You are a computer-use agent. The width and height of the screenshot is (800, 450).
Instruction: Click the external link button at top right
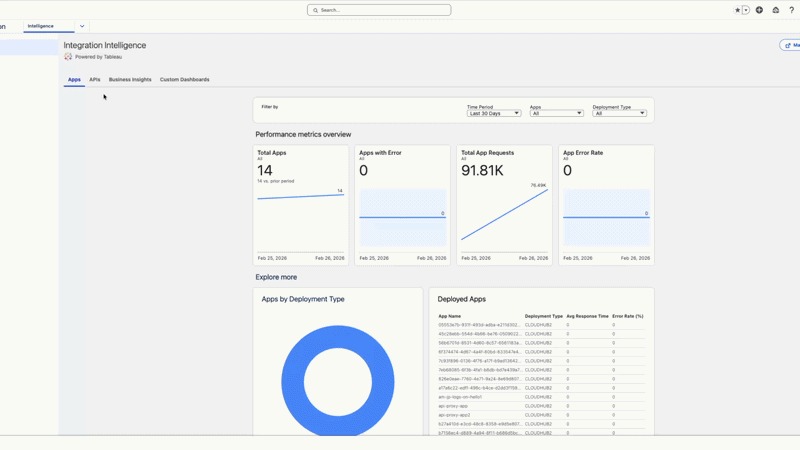(x=789, y=45)
